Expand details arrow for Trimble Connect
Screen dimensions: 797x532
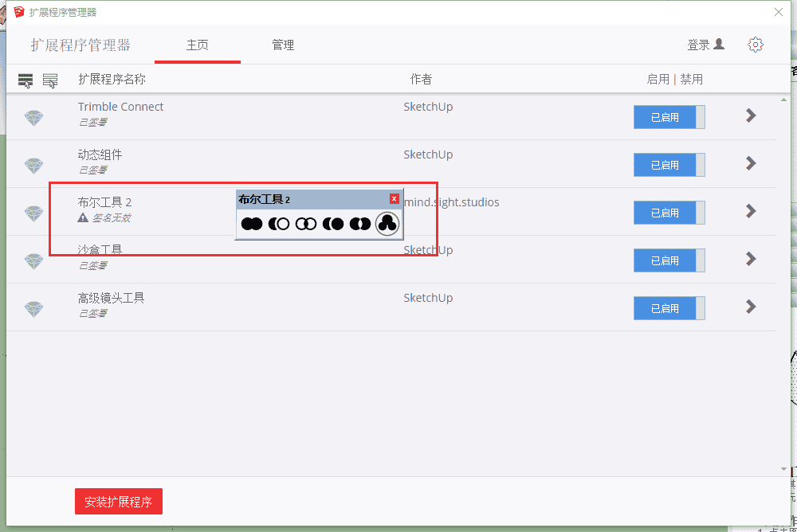751,115
